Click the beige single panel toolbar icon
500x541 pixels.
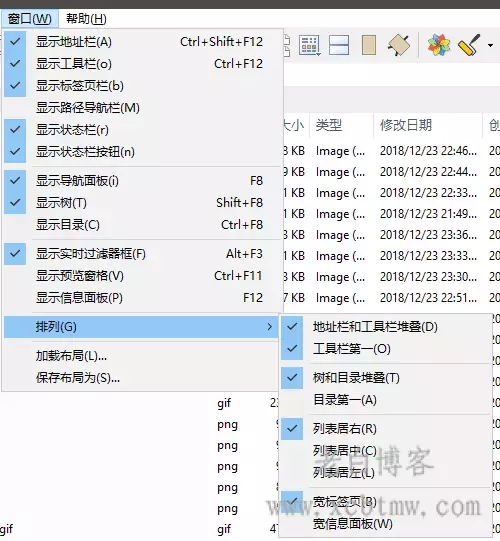[x=369, y=45]
